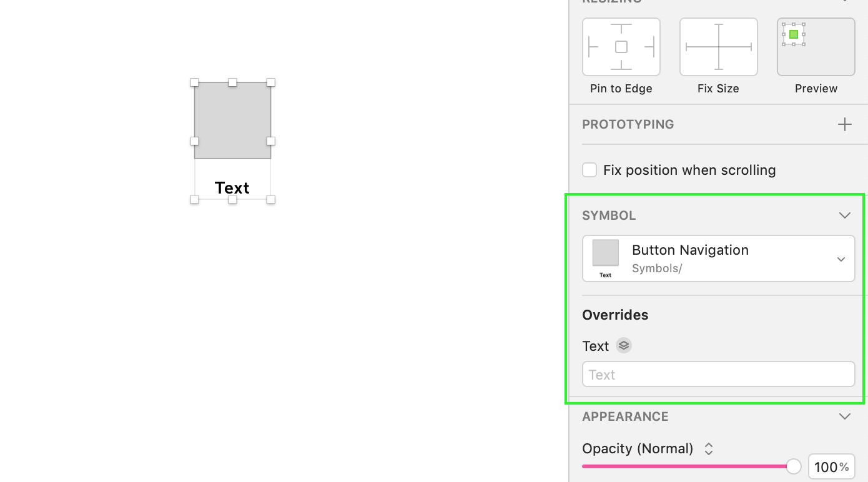
Task: Click the opacity percentage value field
Action: (831, 466)
